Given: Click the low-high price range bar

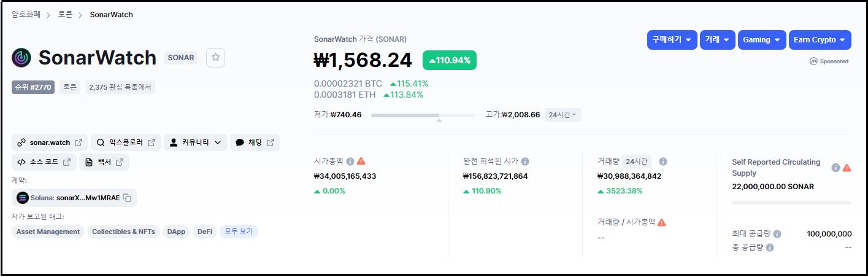Looking at the screenshot, I should (x=423, y=115).
